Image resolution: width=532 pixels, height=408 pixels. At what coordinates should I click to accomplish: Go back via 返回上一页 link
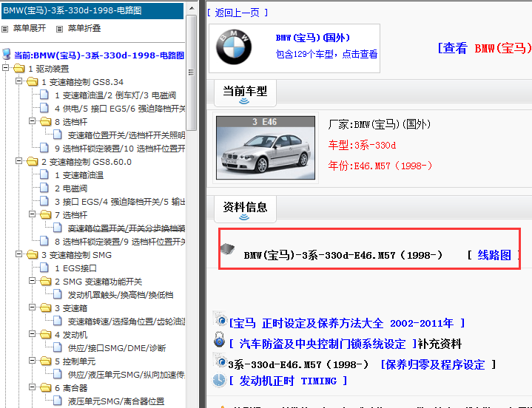(238, 13)
